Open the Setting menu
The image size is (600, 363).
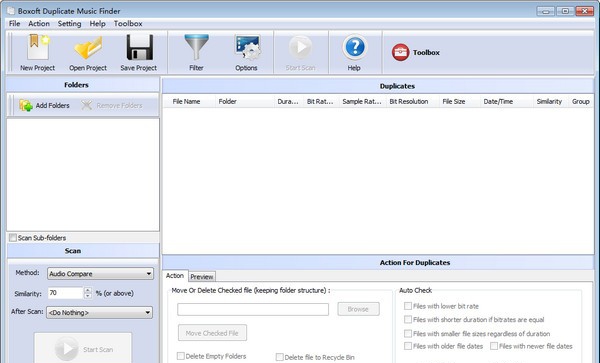[69, 23]
